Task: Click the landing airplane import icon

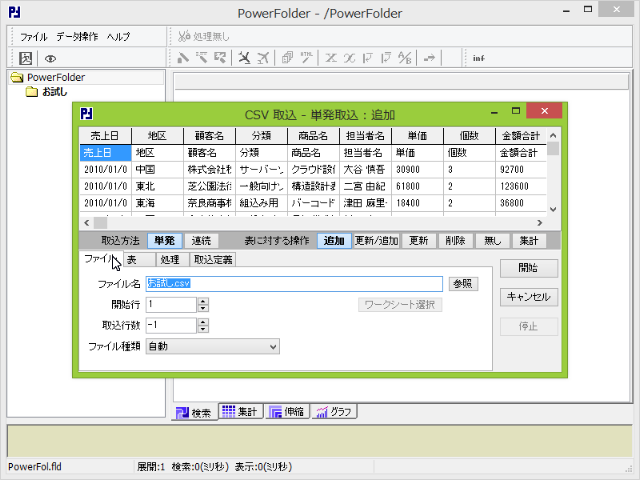Action: [x=244, y=58]
